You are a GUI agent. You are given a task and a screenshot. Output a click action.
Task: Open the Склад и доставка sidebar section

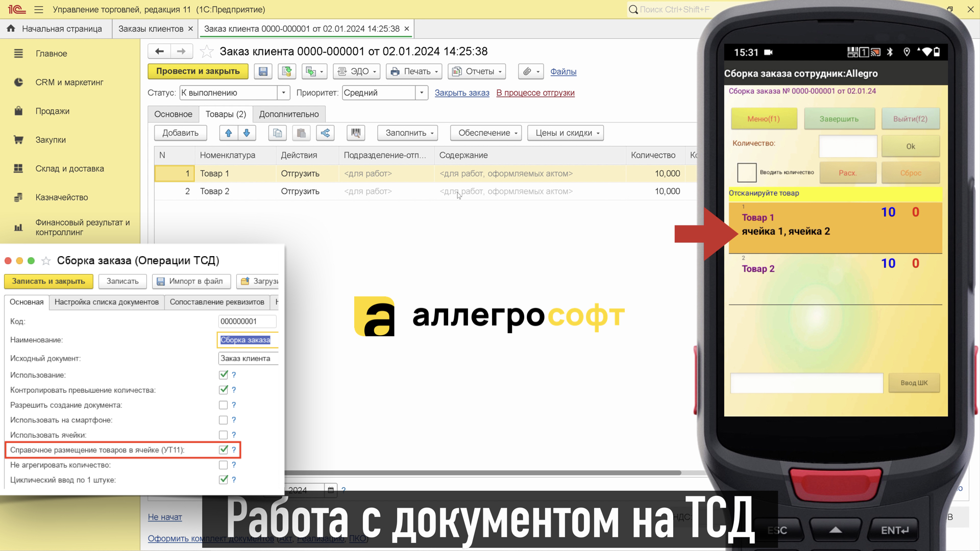pos(70,169)
